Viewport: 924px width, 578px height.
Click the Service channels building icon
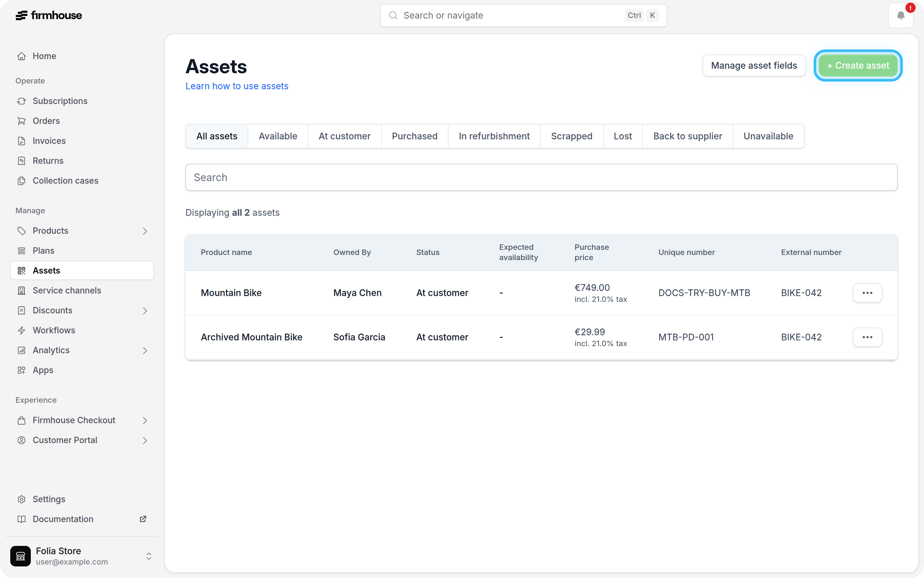point(22,291)
